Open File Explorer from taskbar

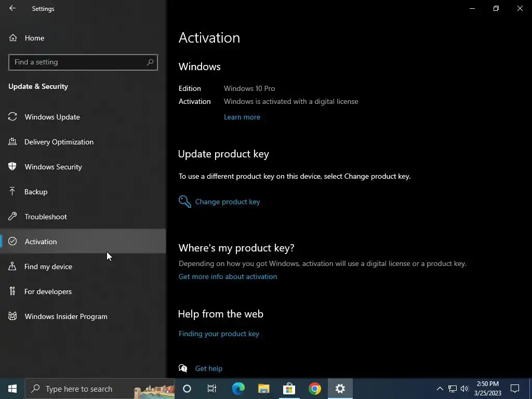pos(263,389)
